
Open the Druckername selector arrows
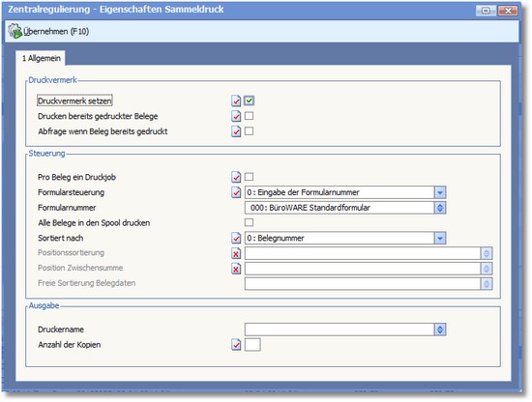coord(440,330)
